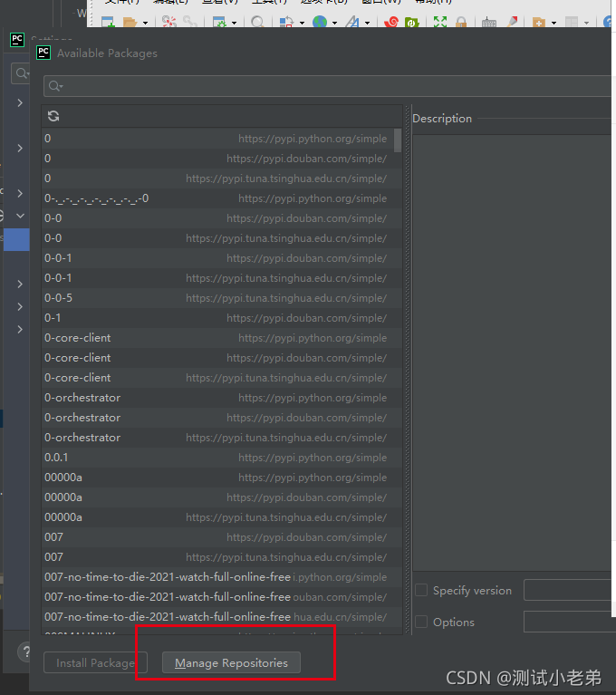Click the find magnifier icon in background toolbar

click(257, 22)
